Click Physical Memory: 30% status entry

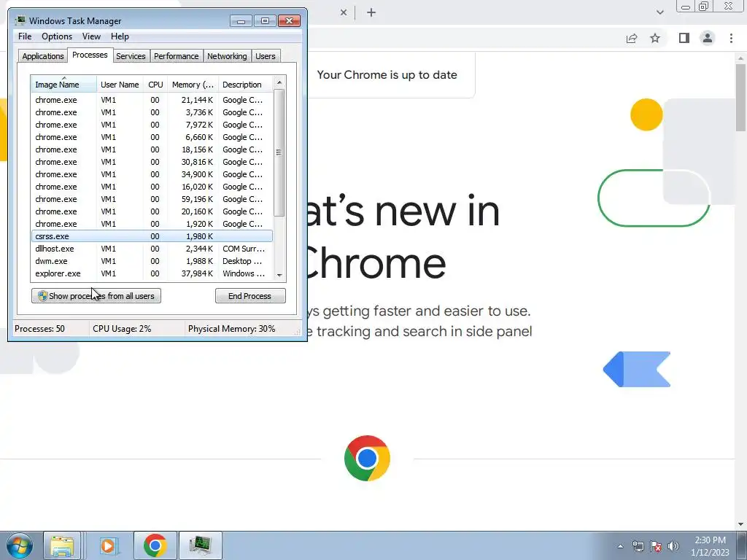click(231, 329)
